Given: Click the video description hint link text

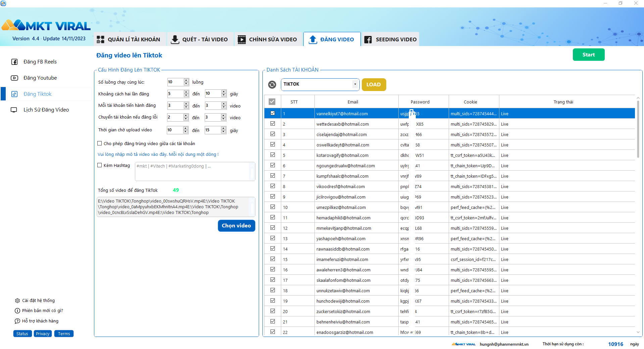Looking at the screenshot, I should (x=158, y=155).
